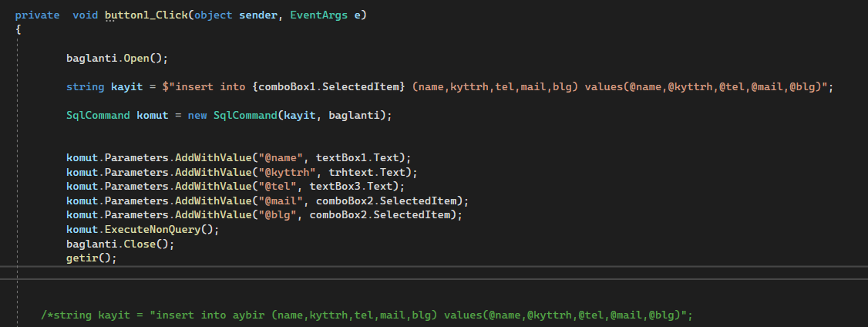Click the "@blg" literal in AddWithValue call

(278, 214)
